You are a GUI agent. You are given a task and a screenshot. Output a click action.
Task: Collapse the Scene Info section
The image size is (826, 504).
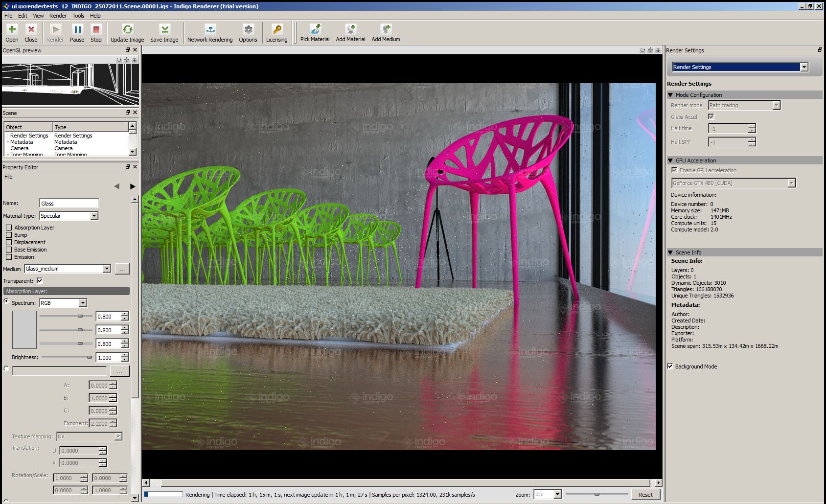tap(670, 252)
